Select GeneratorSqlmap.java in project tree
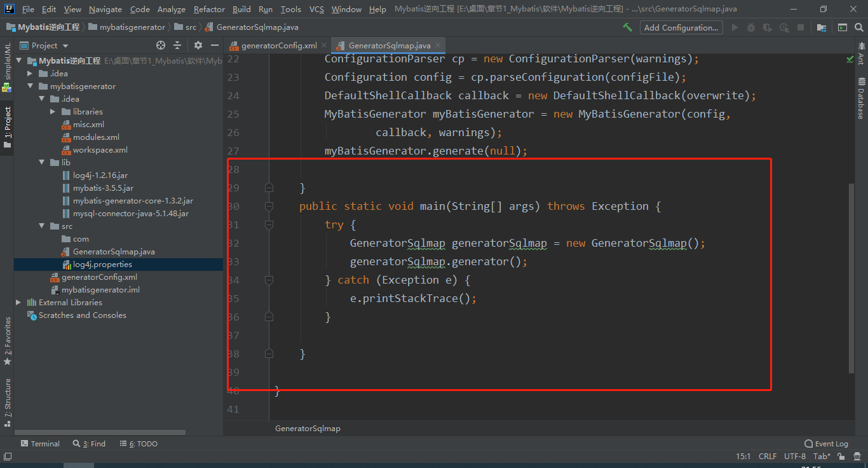Screen dimensions: 868x468 click(x=114, y=252)
